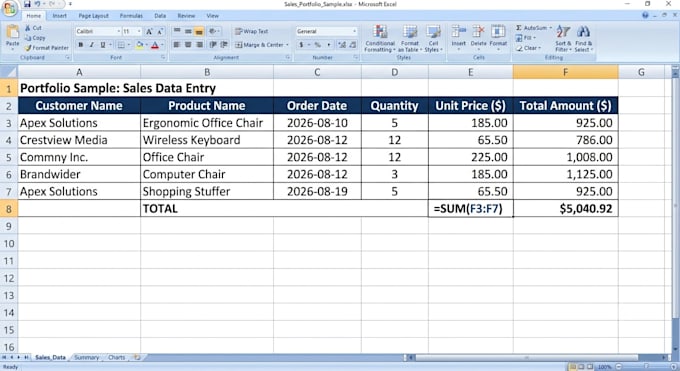Switch to the Page Layout tab

[x=93, y=16]
